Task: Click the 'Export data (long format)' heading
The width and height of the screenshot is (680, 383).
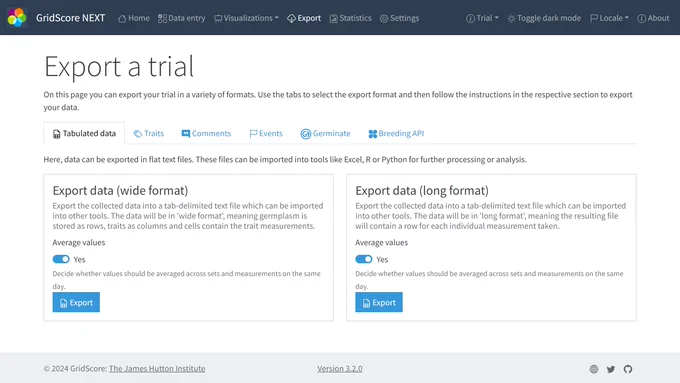Action: click(x=422, y=190)
